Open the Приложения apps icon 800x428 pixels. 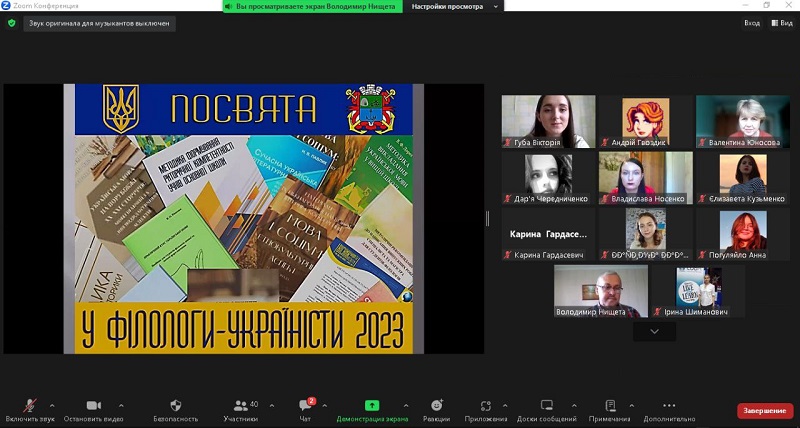click(x=486, y=406)
